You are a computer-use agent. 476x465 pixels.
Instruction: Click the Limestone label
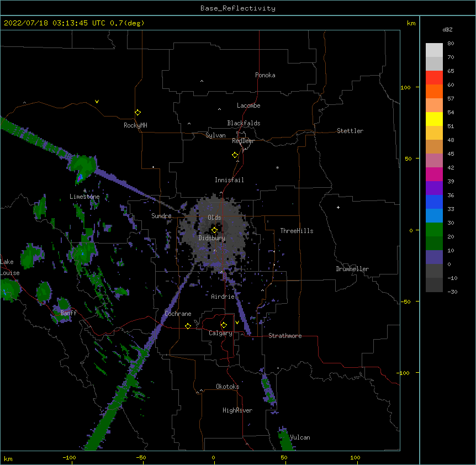click(x=84, y=197)
